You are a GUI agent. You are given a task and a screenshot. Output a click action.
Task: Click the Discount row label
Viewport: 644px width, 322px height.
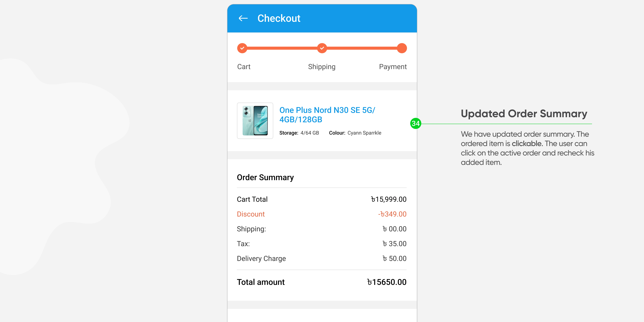click(251, 214)
